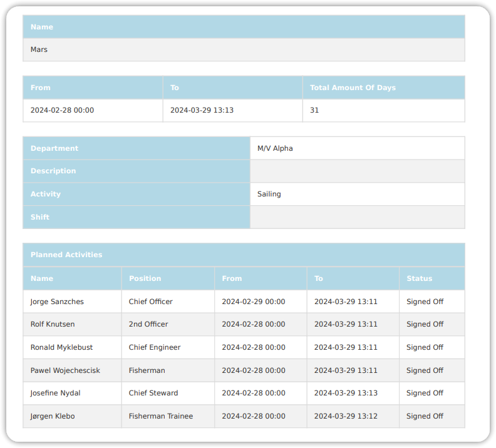The width and height of the screenshot is (496, 448).
Task: Click Josefine Nydal's Chief Steward position
Action: pyautogui.click(x=153, y=393)
